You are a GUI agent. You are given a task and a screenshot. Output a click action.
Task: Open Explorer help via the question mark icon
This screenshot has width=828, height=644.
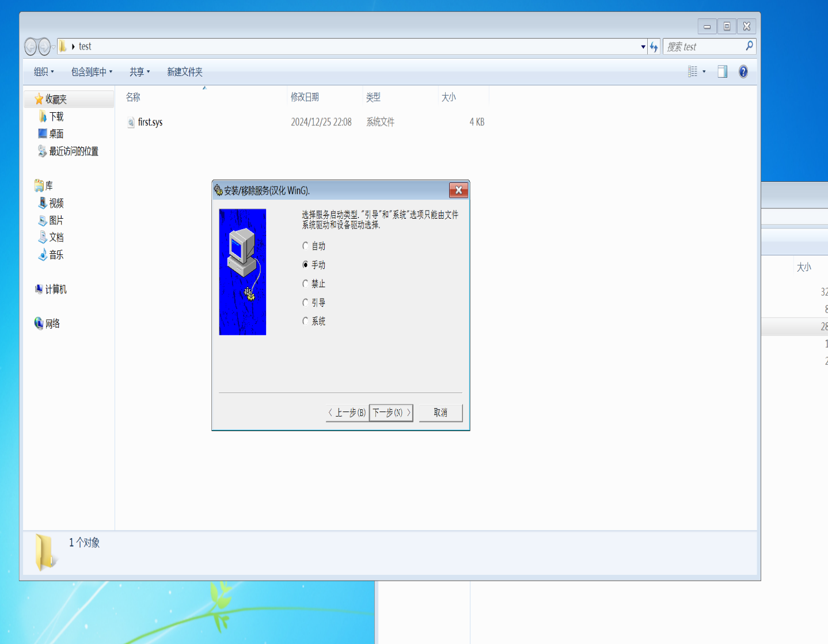coord(743,71)
